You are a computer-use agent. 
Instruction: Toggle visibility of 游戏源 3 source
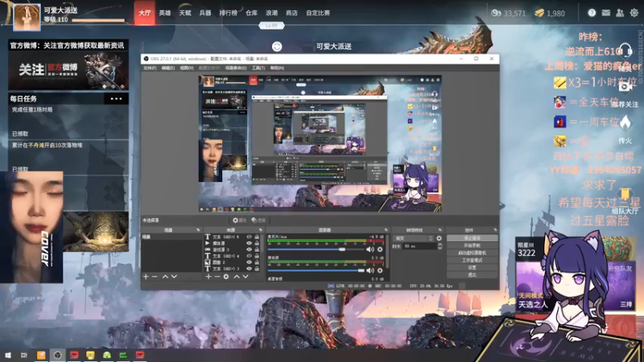[249, 249]
